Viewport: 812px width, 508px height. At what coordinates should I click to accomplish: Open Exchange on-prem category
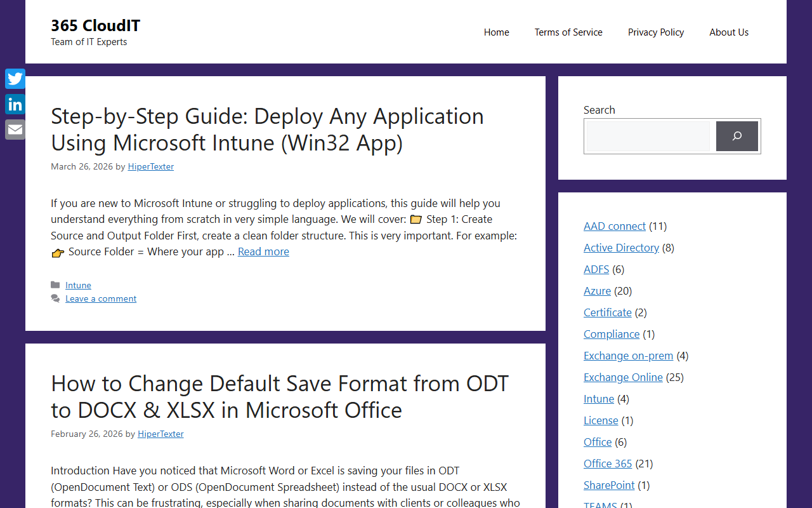[629, 356]
